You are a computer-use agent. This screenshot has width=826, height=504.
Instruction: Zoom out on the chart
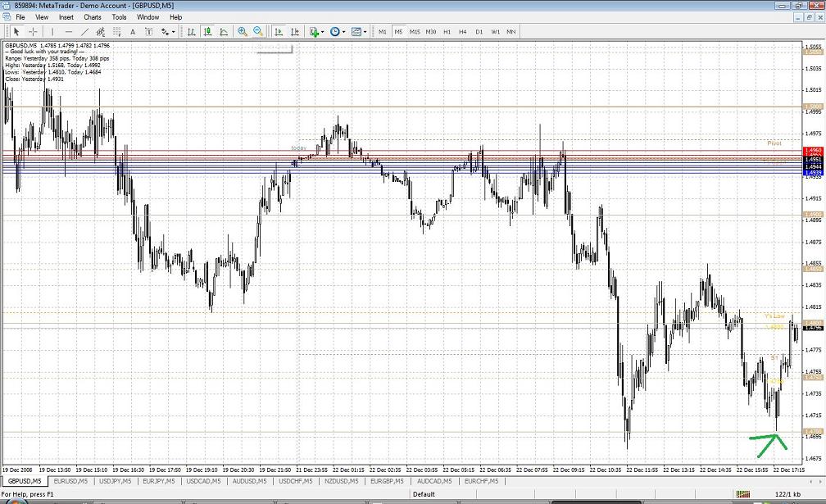258,32
